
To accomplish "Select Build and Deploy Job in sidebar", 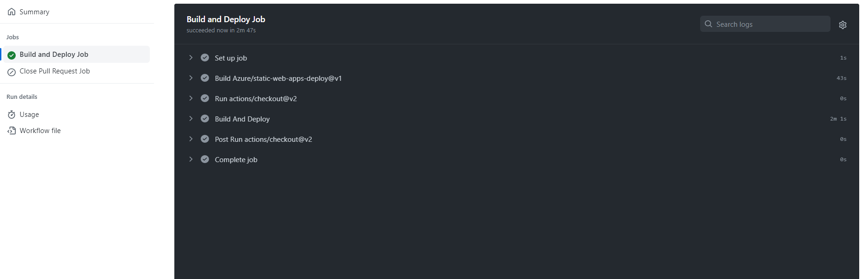I will coord(54,55).
